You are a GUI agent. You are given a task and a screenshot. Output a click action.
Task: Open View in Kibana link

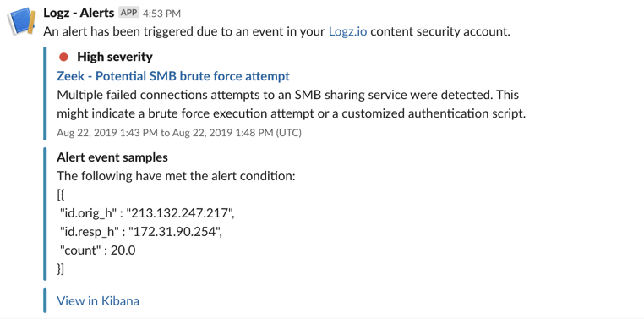[x=98, y=301]
